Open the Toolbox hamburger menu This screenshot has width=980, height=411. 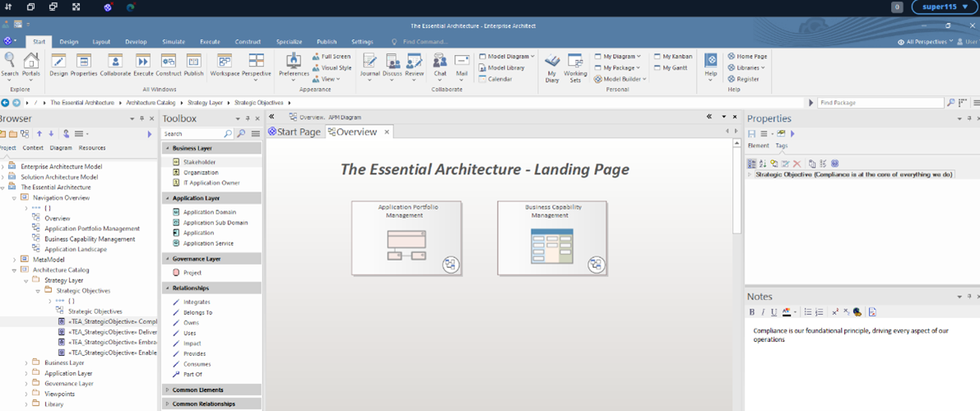coord(255,134)
